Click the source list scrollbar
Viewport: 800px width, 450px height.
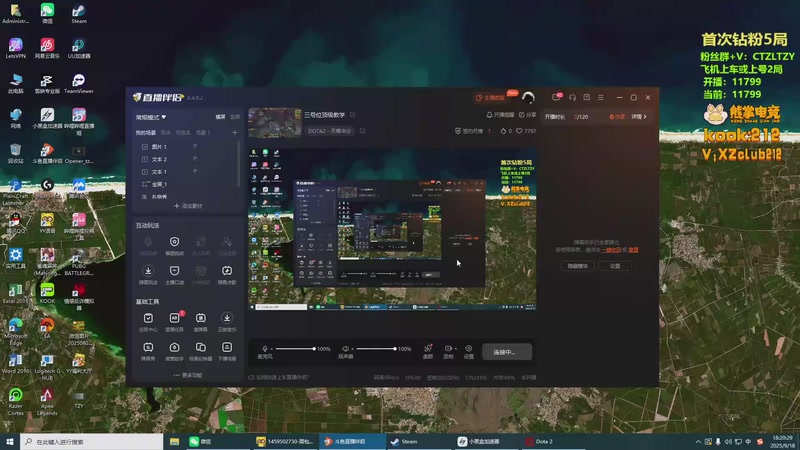coord(239,163)
